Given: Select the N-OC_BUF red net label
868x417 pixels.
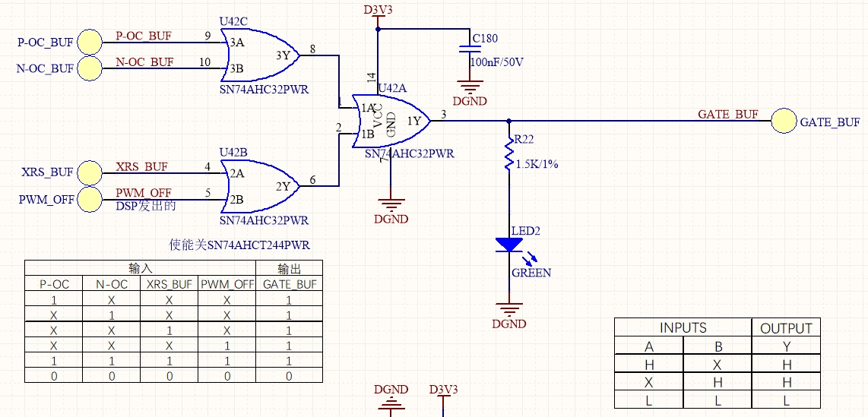Looking at the screenshot, I should 144,62.
